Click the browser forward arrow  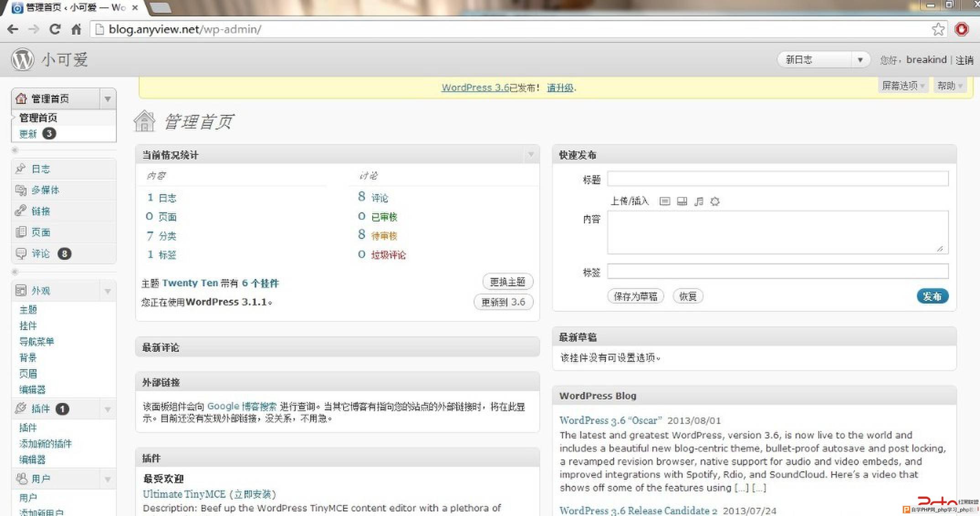34,30
